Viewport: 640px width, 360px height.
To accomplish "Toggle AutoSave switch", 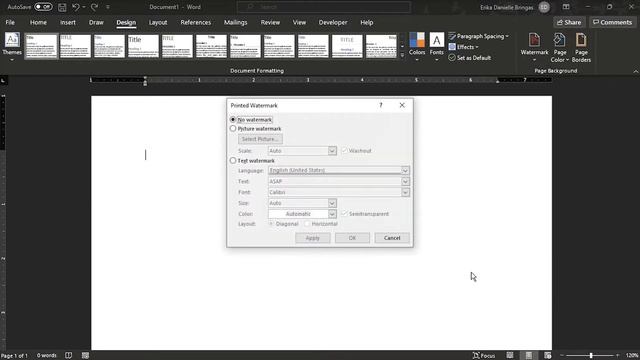I will pos(43,7).
